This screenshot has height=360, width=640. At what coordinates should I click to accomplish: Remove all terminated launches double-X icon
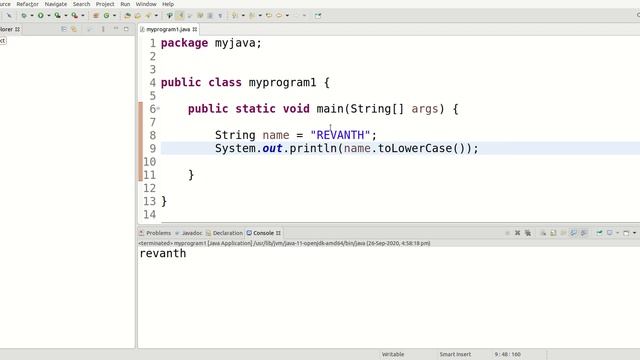(x=528, y=233)
